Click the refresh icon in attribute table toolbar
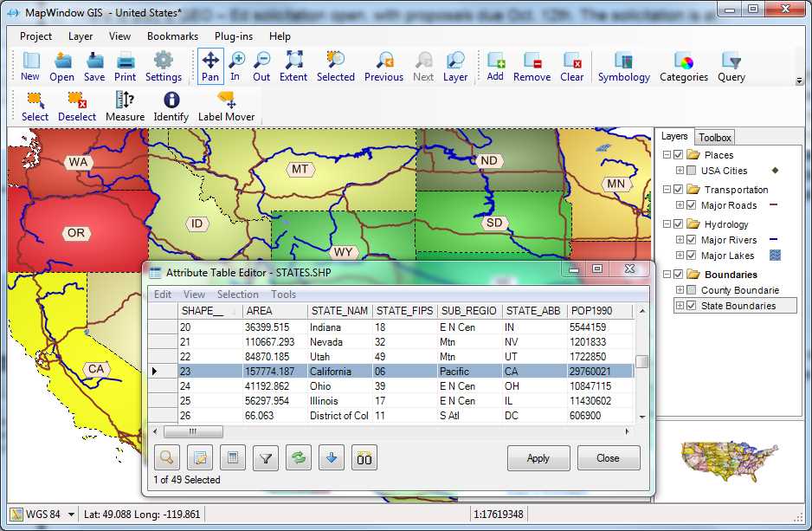812x531 pixels. [298, 457]
